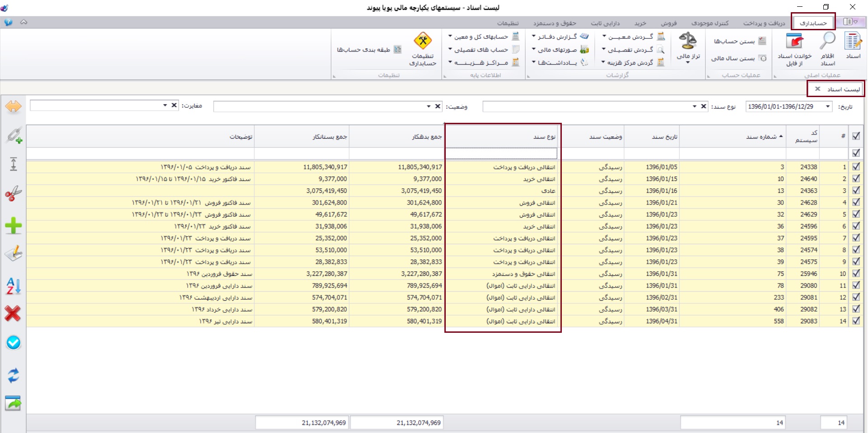Screen dimensions: 868x433
Task: Switch to حقوق و دستمزد payroll tab
Action: (x=555, y=23)
